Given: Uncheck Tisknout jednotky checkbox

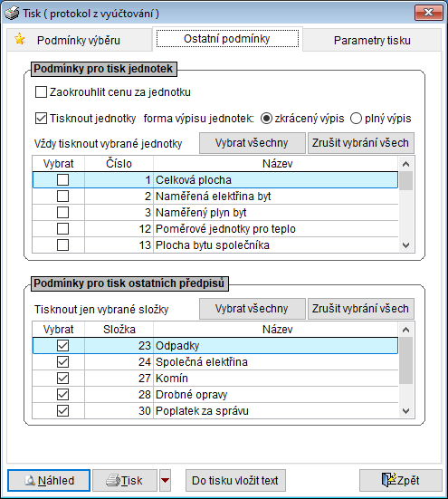Looking at the screenshot, I should (41, 118).
